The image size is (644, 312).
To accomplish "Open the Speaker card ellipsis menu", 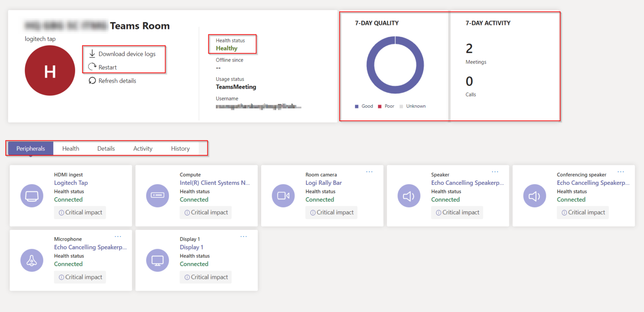I will click(x=495, y=172).
